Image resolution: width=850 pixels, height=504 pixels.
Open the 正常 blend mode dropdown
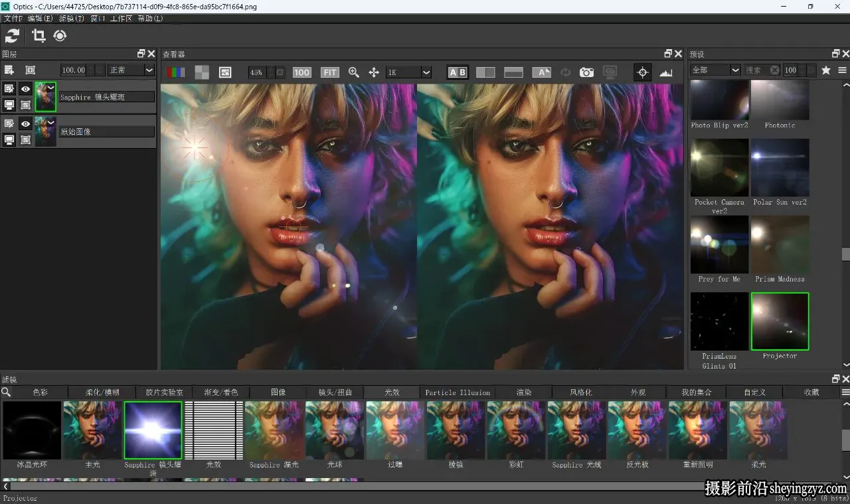[131, 70]
